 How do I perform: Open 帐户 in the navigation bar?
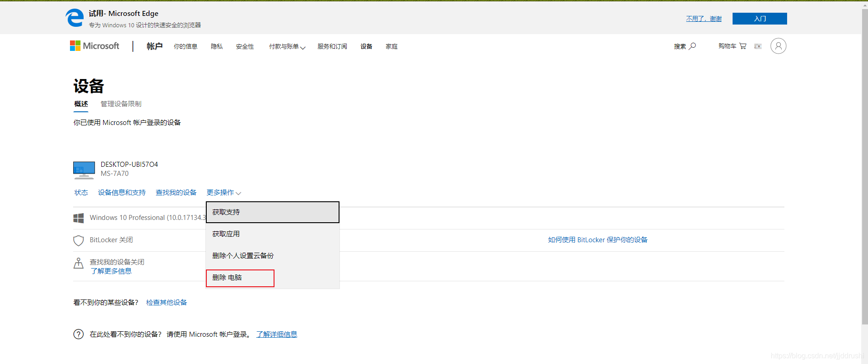click(155, 46)
